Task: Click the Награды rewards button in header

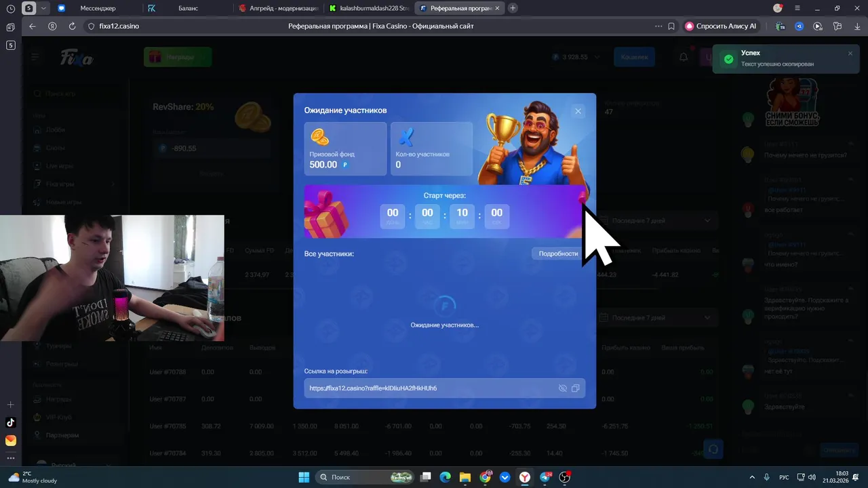Action: 178,57
